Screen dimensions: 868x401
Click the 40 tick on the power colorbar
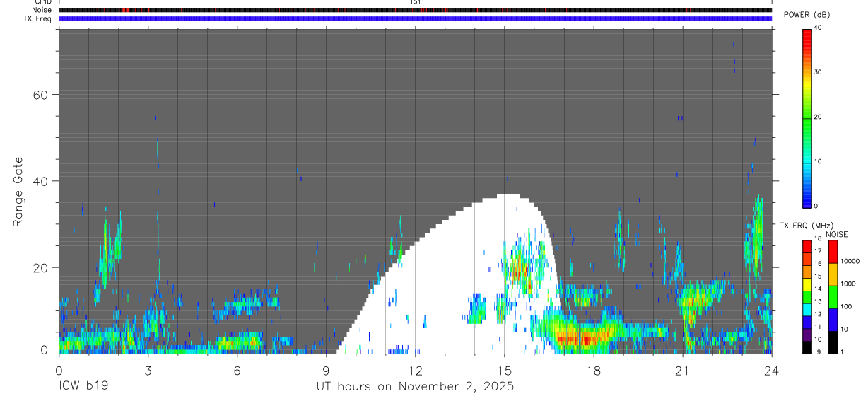point(818,28)
